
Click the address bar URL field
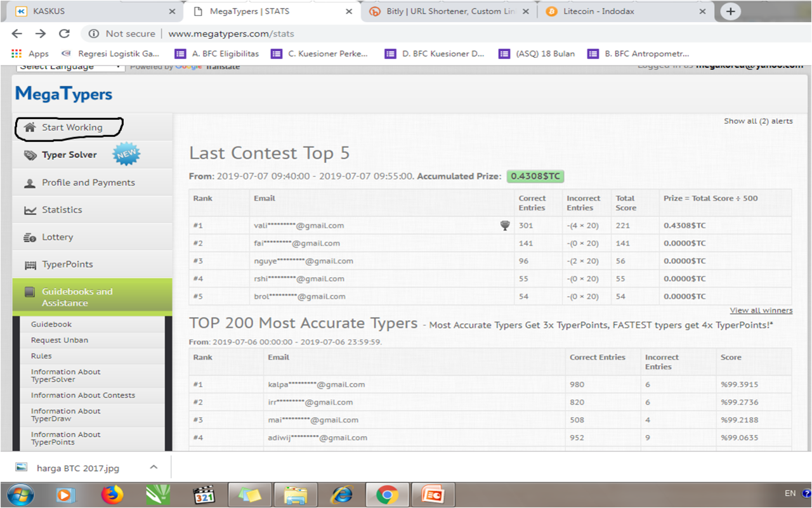click(381, 34)
